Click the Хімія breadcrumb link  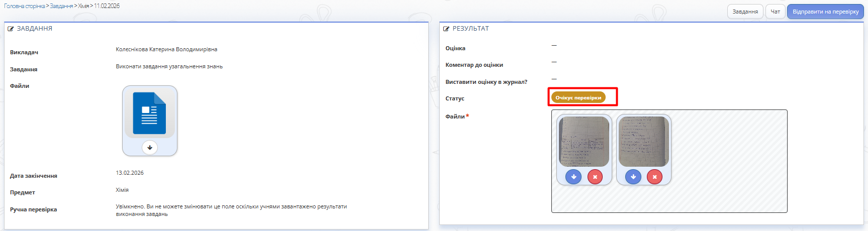[83, 6]
